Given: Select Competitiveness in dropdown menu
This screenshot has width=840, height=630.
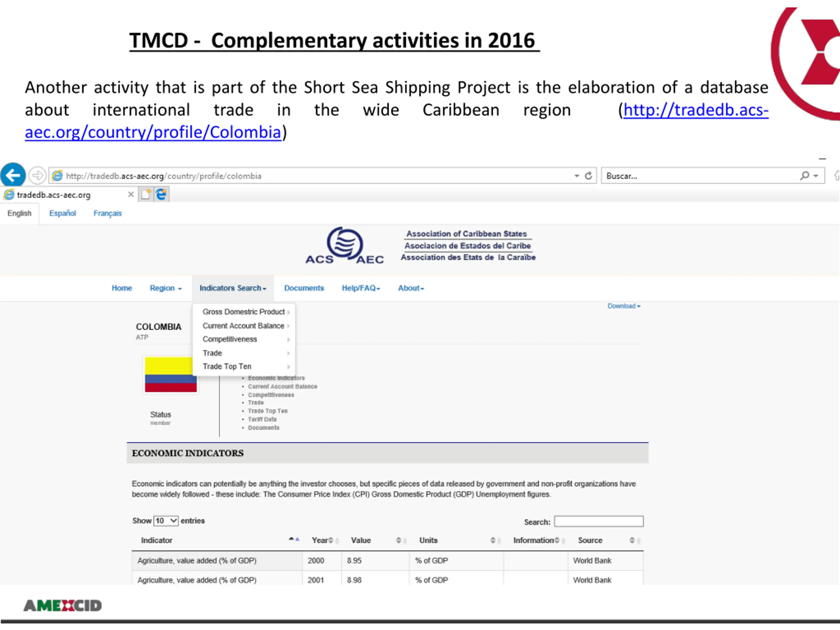Looking at the screenshot, I should point(244,339).
